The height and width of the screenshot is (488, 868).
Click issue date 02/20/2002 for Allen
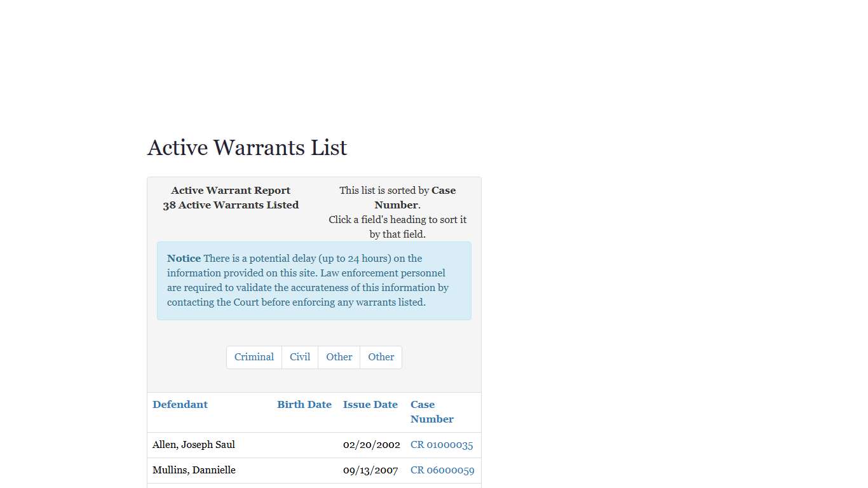click(372, 445)
